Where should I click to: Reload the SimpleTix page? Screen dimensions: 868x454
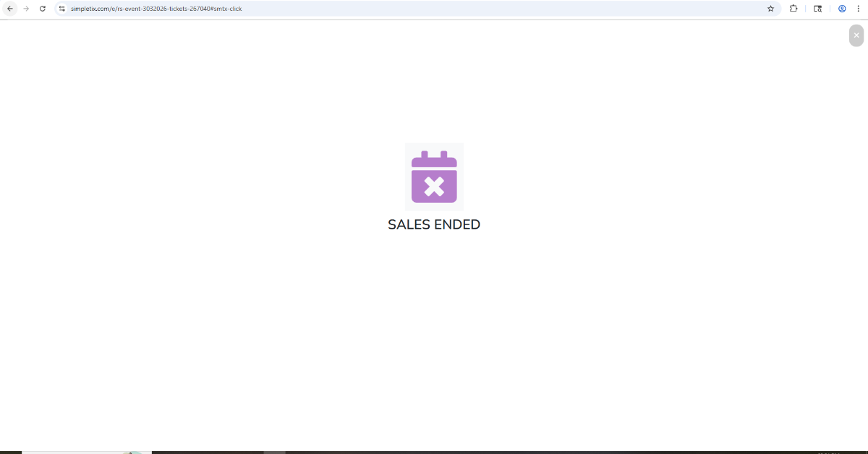point(43,9)
